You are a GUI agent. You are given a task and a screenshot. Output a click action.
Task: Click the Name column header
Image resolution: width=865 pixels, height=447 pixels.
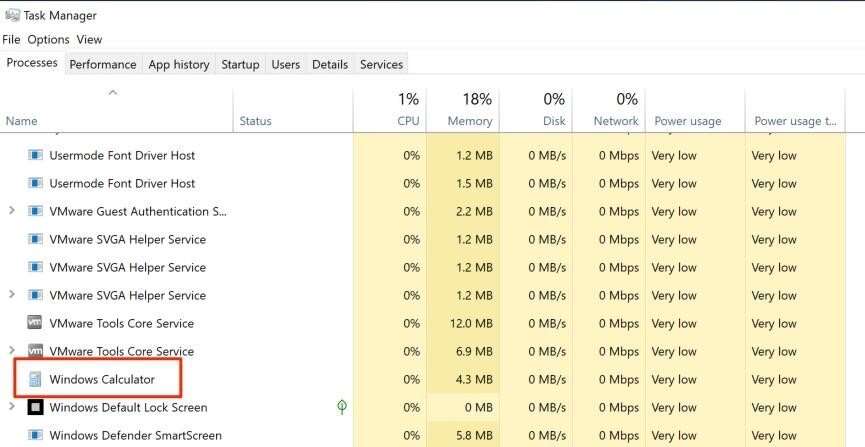(22, 120)
